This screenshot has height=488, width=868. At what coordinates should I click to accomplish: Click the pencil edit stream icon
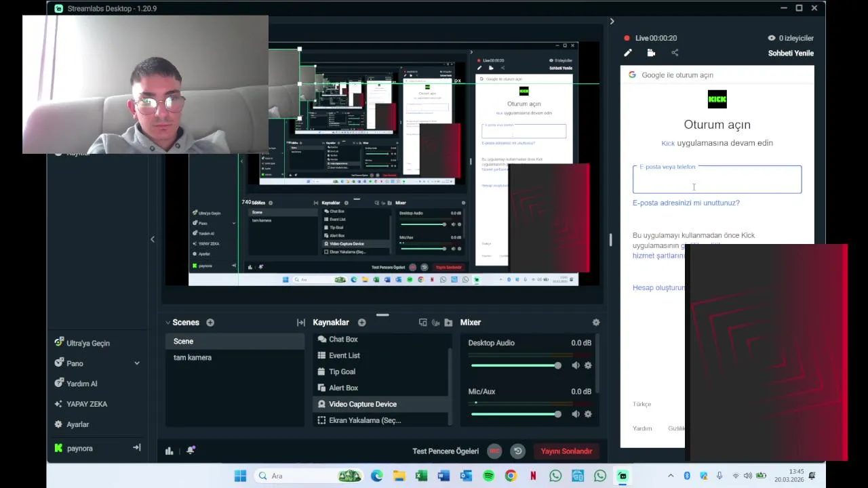[628, 53]
